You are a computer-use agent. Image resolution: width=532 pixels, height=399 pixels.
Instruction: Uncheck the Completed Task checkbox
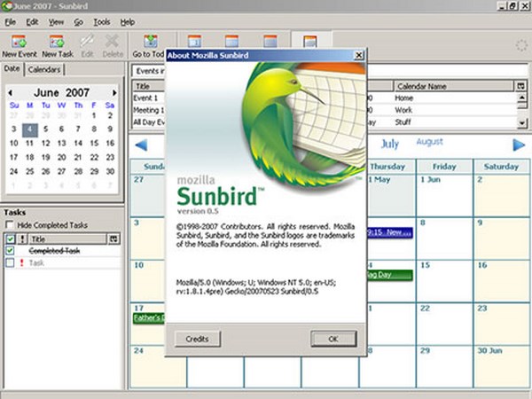point(11,251)
